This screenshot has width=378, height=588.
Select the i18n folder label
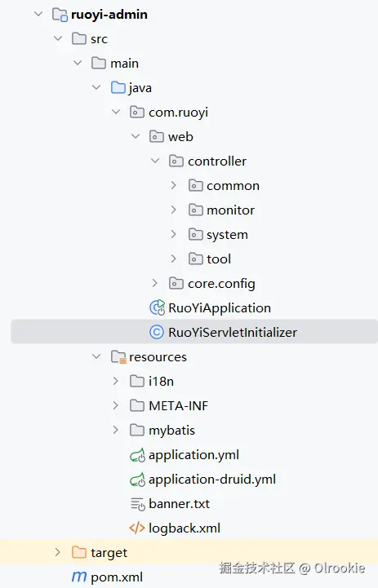(161, 382)
